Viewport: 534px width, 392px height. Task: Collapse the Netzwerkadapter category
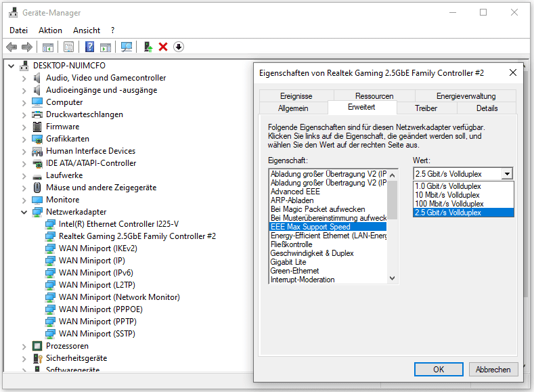point(24,212)
